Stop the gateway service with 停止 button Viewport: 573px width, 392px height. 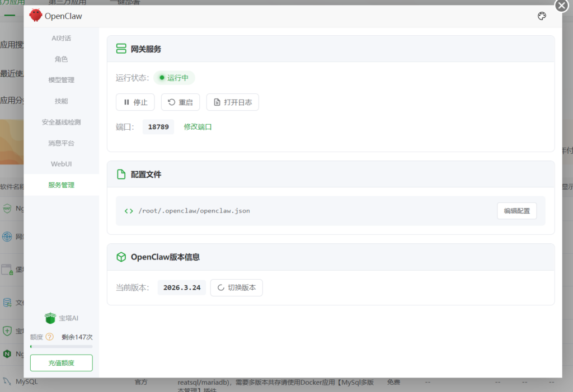coord(135,102)
